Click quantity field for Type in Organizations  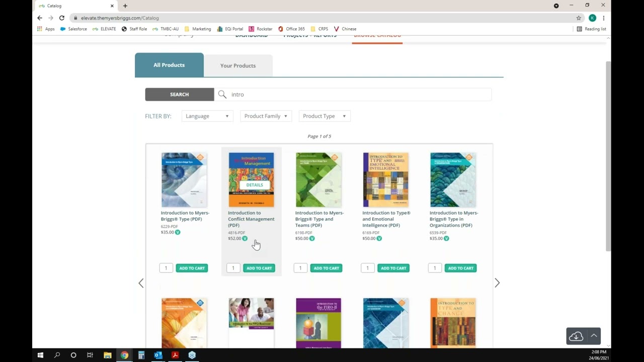tap(435, 268)
